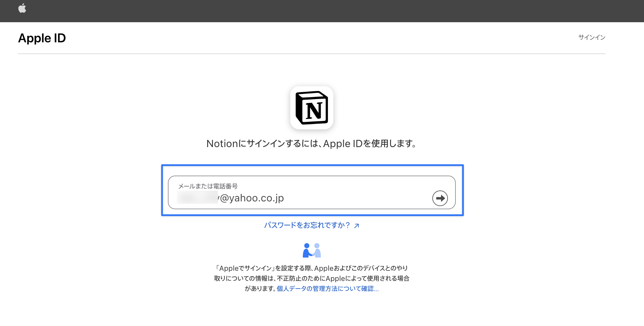Focus the メールまたは電話番号 input field
Image resolution: width=644 pixels, height=326 pixels.
click(x=312, y=192)
